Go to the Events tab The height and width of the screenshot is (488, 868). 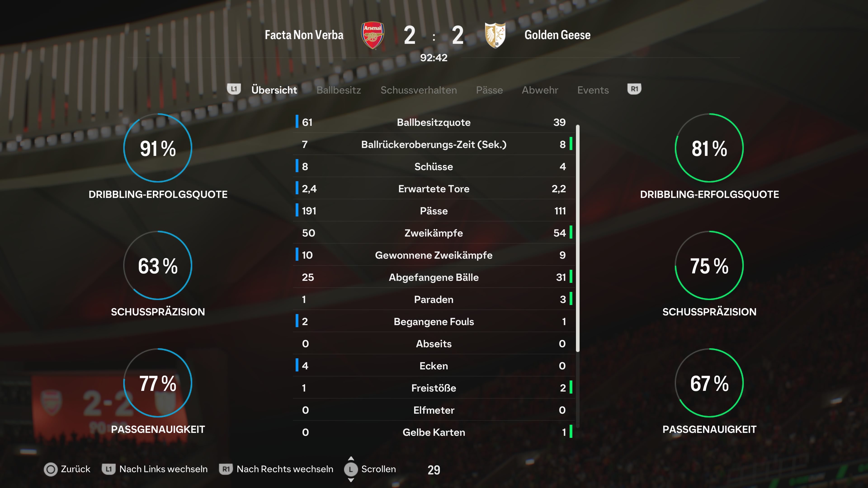pos(593,90)
